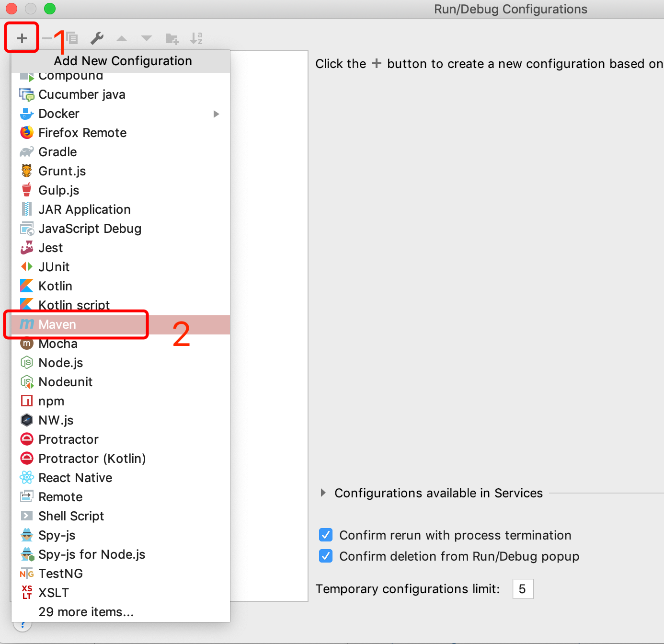Image resolution: width=664 pixels, height=644 pixels.
Task: Select the Protractor entry without Kotlin
Action: [x=121, y=439]
